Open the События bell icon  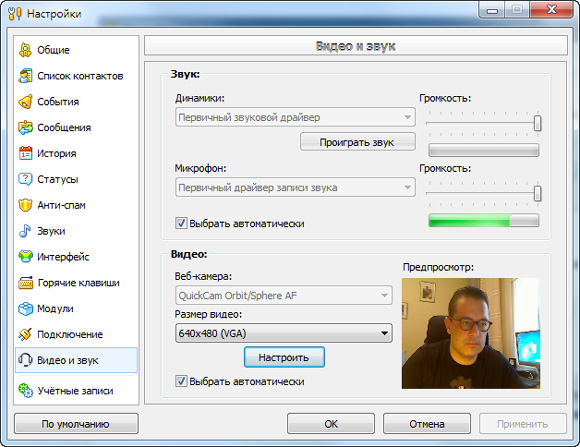click(x=25, y=102)
